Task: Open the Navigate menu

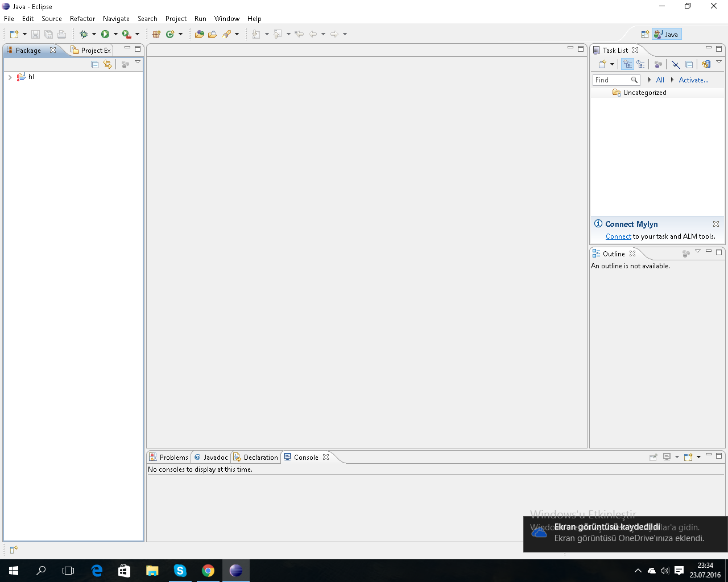Action: coord(116,19)
